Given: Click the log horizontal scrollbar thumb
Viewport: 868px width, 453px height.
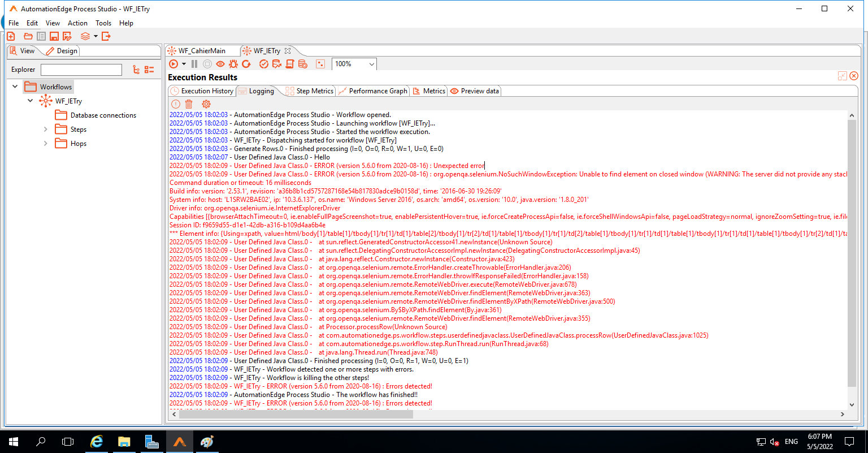Looking at the screenshot, I should 296,415.
